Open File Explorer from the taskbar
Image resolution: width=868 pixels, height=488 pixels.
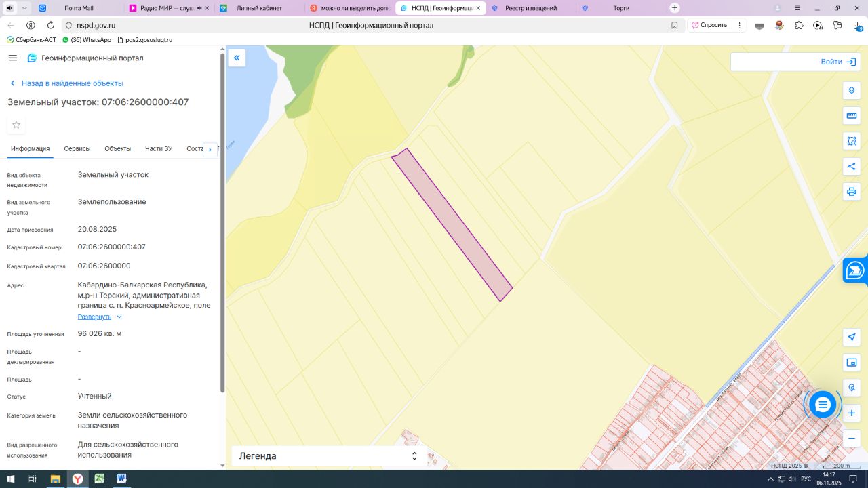coord(56,479)
